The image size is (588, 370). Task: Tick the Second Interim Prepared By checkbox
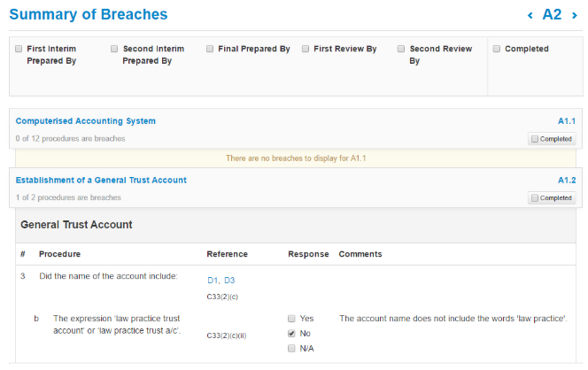tap(114, 50)
